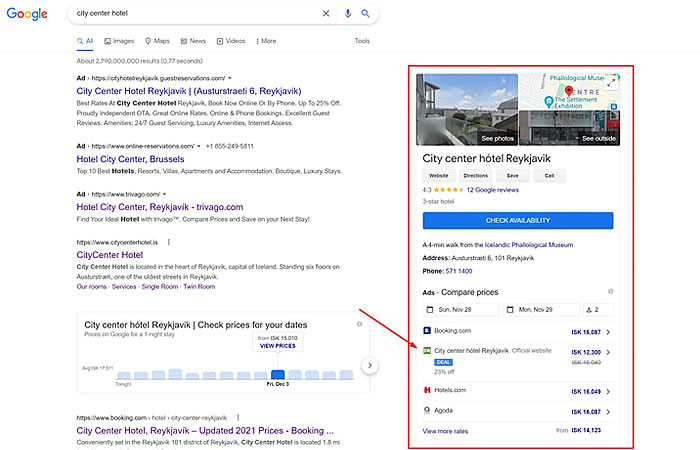Open the Icelandic Phallological Museum link
The width and height of the screenshot is (700, 450).
(x=529, y=245)
